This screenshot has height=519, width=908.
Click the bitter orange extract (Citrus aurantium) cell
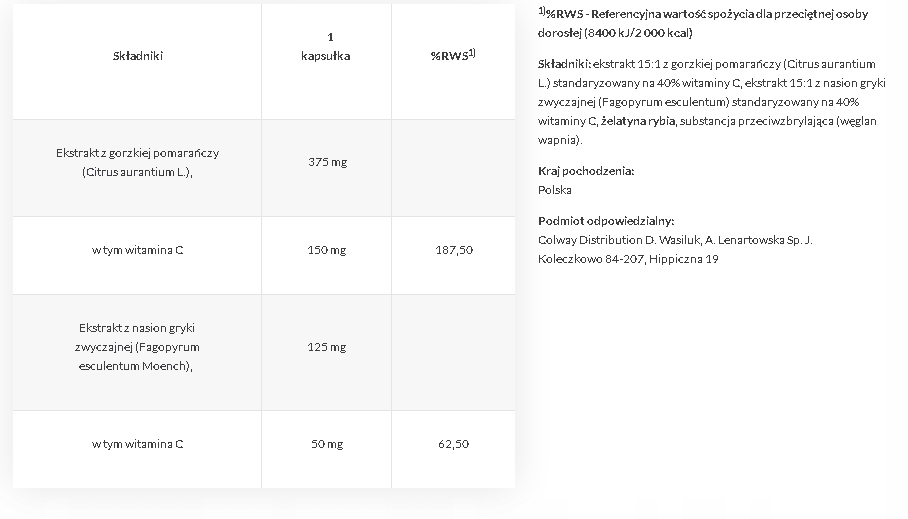pyautogui.click(x=138, y=162)
